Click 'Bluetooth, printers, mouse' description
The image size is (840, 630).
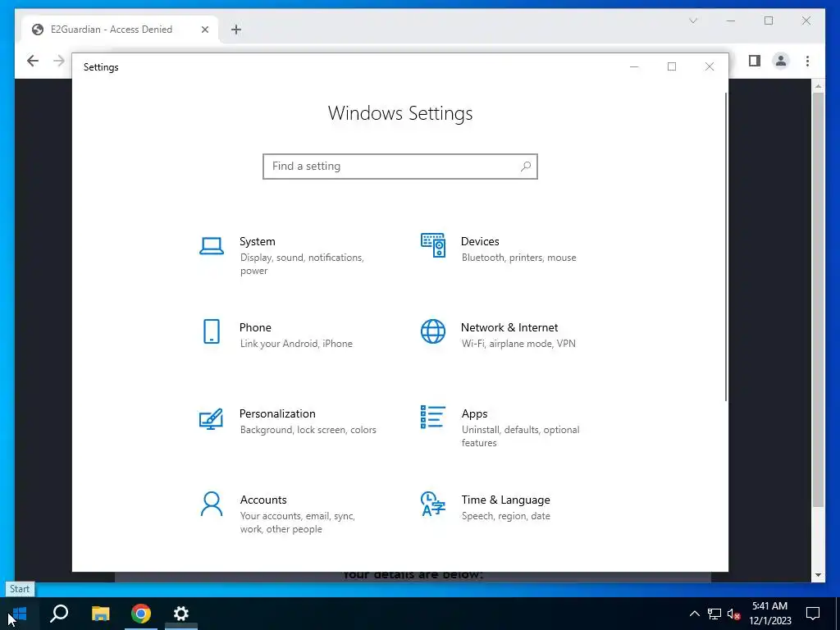pos(519,258)
